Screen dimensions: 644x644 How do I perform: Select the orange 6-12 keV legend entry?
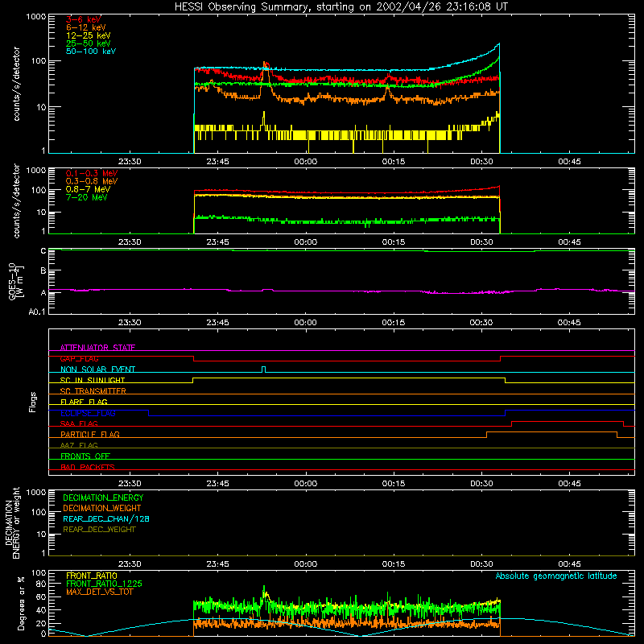(x=86, y=27)
